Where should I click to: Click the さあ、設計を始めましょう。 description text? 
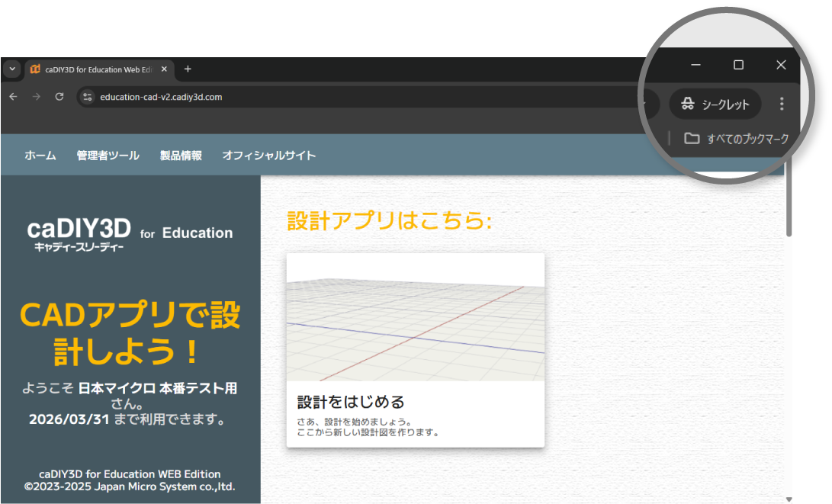(354, 422)
